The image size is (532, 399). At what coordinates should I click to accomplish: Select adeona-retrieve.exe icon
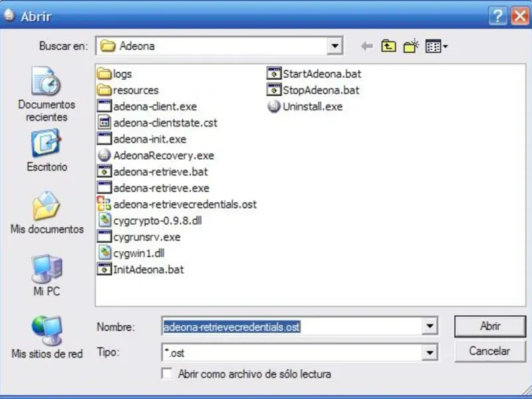[x=104, y=188]
